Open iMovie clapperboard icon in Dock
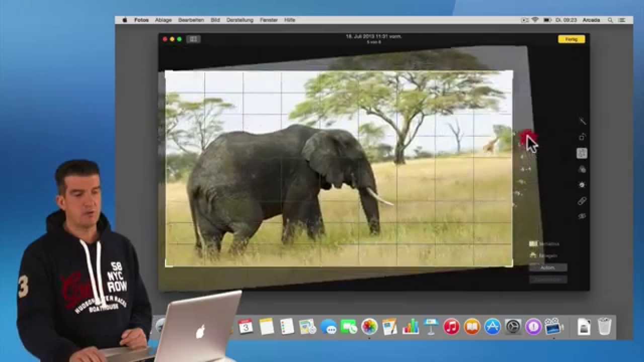Viewport: 644px width, 362px height. (554, 327)
